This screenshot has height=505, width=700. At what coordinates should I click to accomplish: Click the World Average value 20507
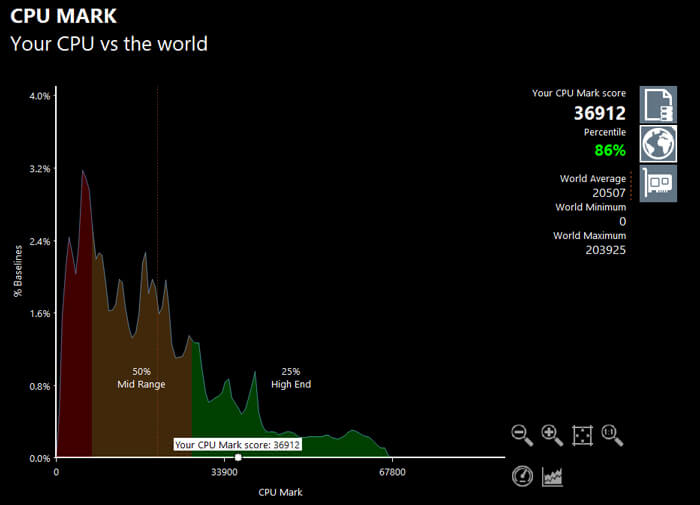pyautogui.click(x=609, y=193)
